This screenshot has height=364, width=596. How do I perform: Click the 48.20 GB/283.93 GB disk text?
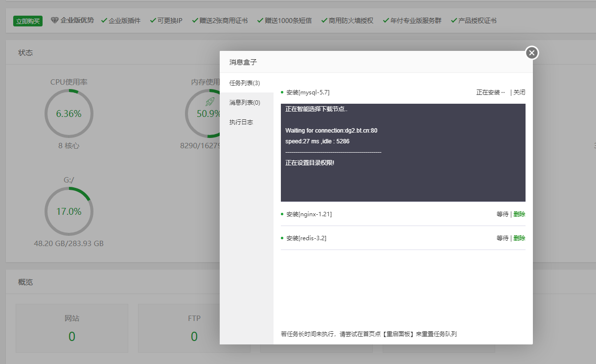(69, 243)
